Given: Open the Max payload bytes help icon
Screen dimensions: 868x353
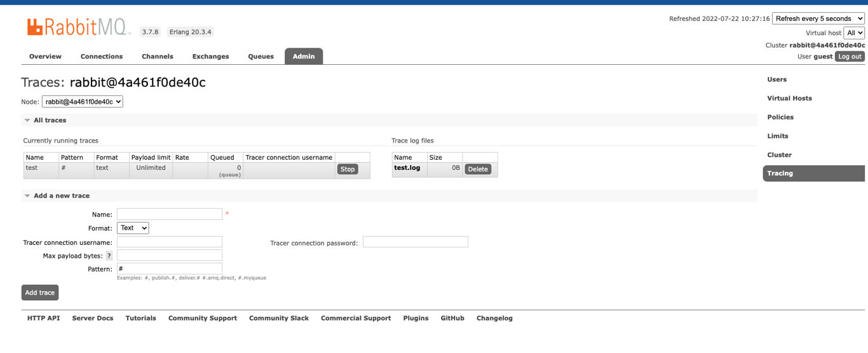Looking at the screenshot, I should [109, 256].
